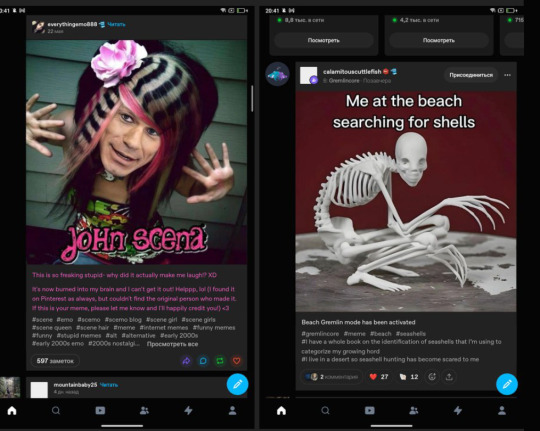Open video tab on left screen
Viewport: 540px width, 431px height.
pyautogui.click(x=100, y=410)
